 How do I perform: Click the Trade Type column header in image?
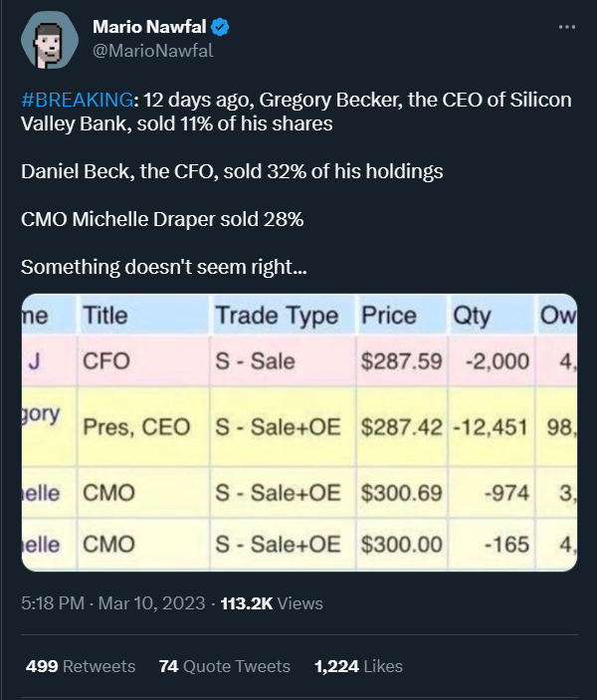click(277, 316)
